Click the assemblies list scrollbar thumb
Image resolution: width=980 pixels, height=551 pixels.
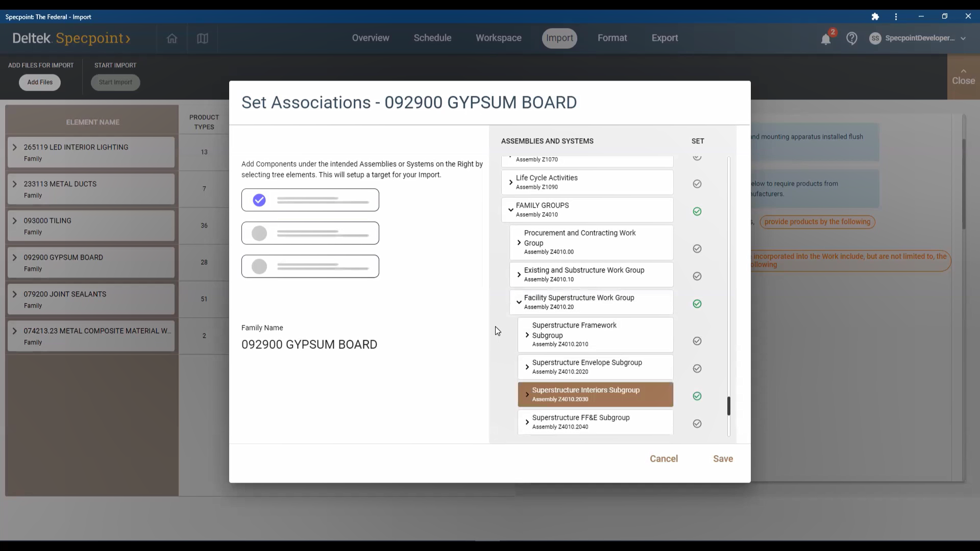click(728, 406)
